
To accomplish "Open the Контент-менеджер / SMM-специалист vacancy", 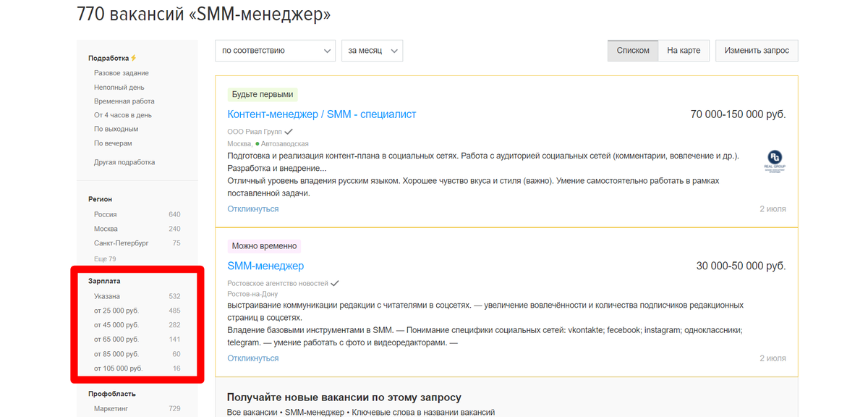I will pos(322,114).
